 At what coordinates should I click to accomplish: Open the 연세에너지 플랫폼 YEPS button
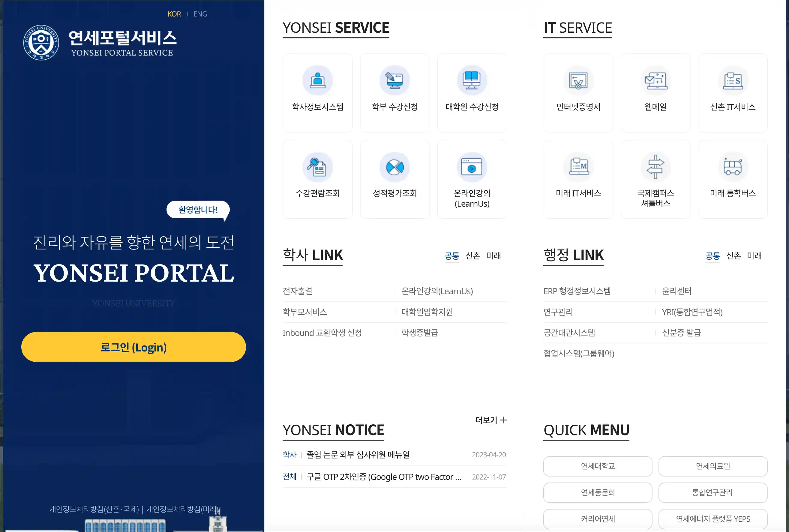click(712, 519)
